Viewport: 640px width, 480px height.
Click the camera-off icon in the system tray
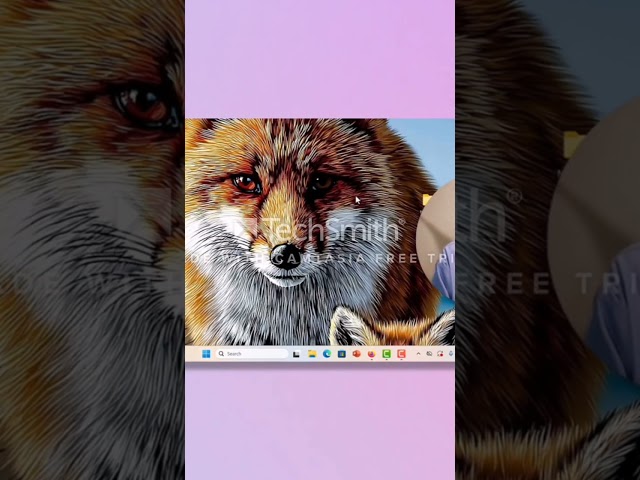point(429,354)
